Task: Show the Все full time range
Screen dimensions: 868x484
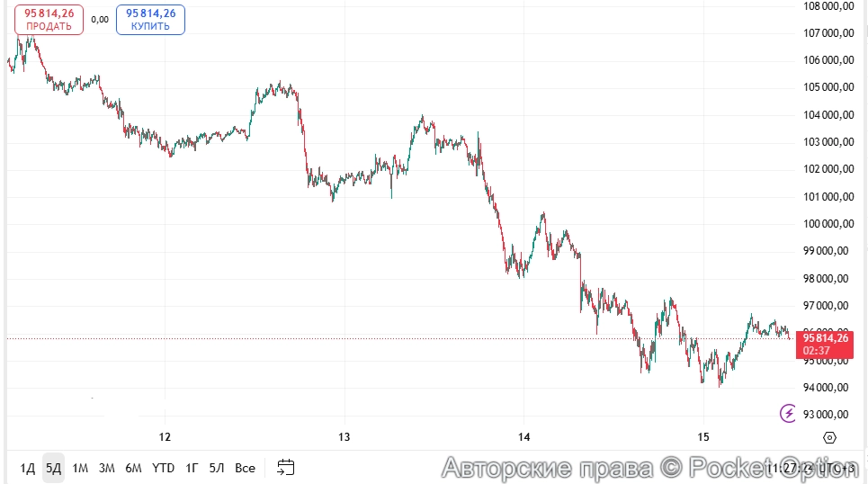Action: 245,468
